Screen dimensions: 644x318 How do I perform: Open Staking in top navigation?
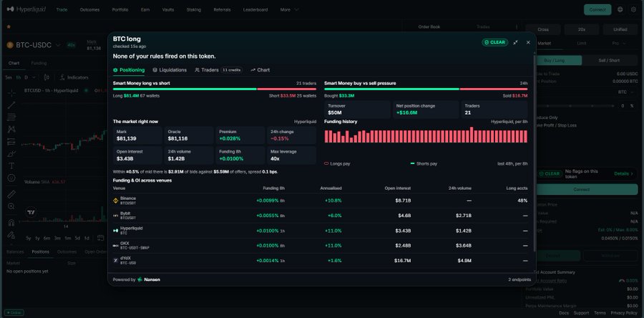pos(193,9)
